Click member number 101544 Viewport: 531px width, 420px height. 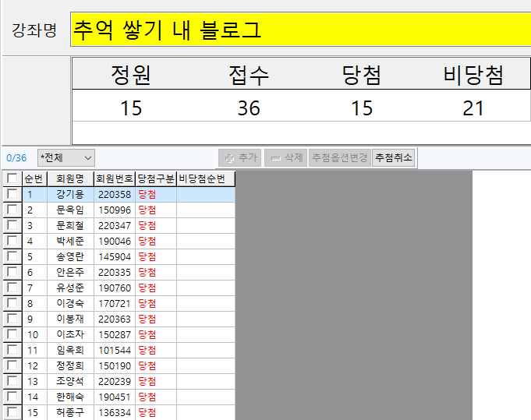click(x=115, y=351)
